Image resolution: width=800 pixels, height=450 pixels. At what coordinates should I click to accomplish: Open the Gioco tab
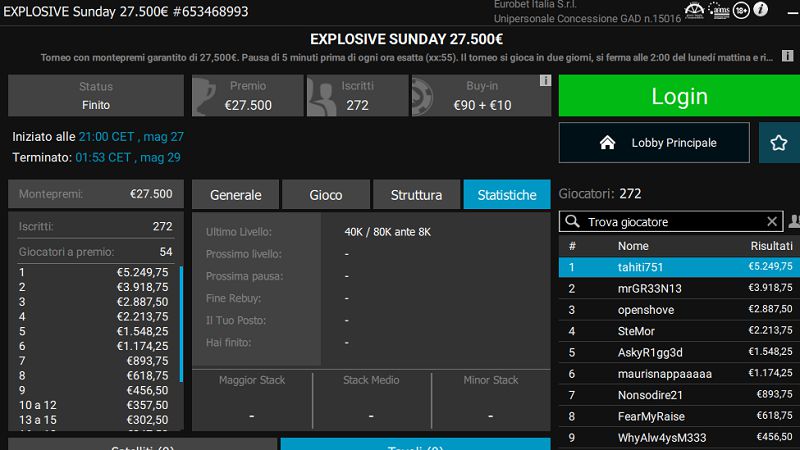[x=326, y=194]
